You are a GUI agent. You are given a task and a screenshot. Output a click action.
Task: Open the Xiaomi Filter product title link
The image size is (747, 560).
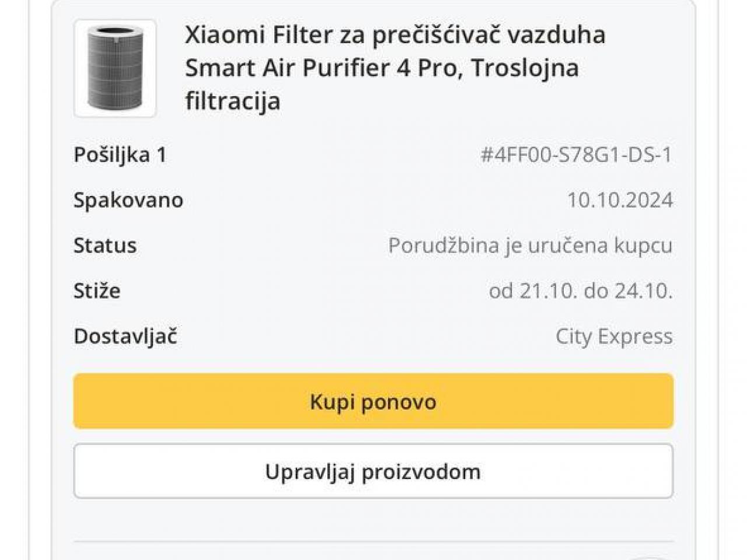395,68
